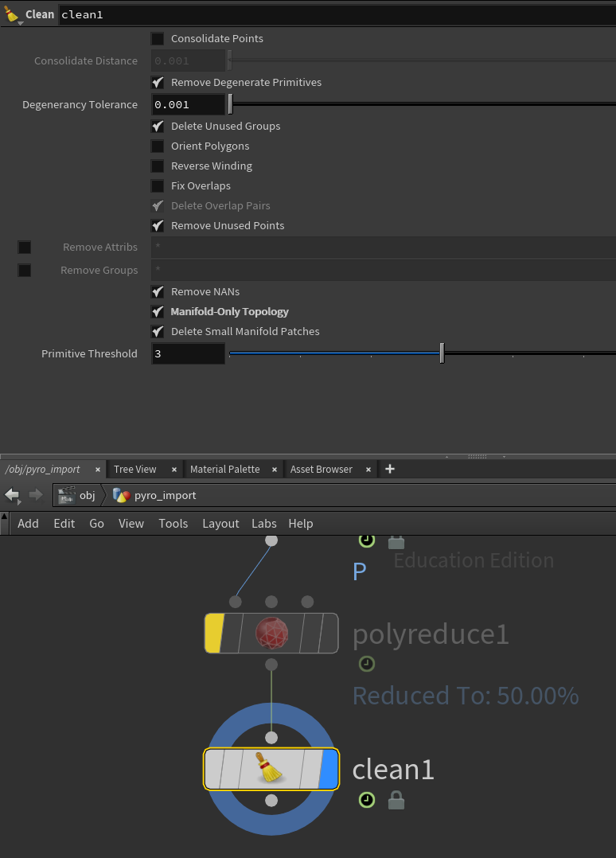Enable Orient Polygons option
The image size is (616, 858).
(158, 146)
